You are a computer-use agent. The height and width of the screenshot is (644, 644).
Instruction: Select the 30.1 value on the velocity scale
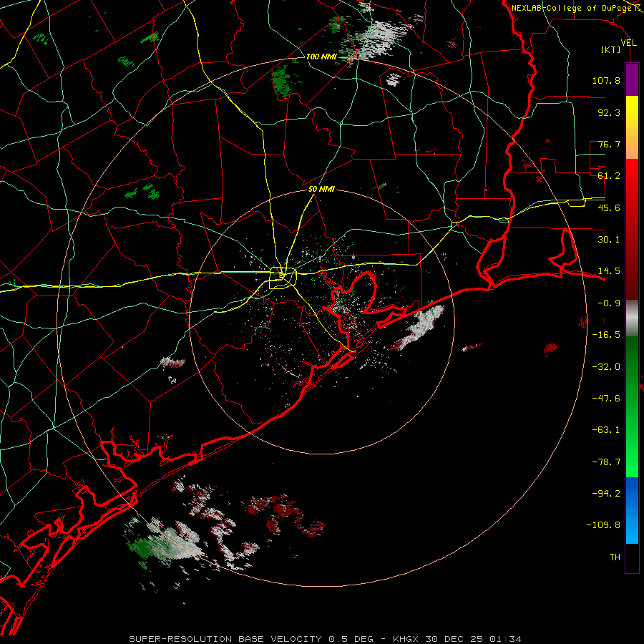(x=609, y=240)
